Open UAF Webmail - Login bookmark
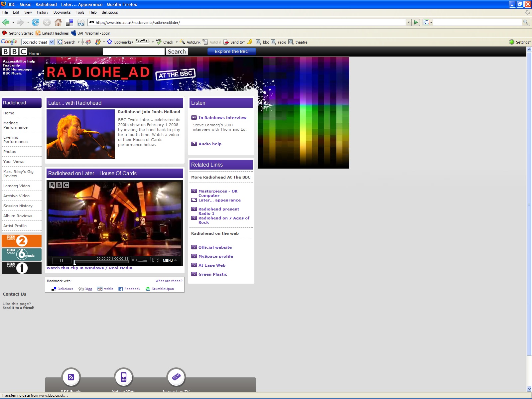The image size is (532, 399). tap(91, 33)
